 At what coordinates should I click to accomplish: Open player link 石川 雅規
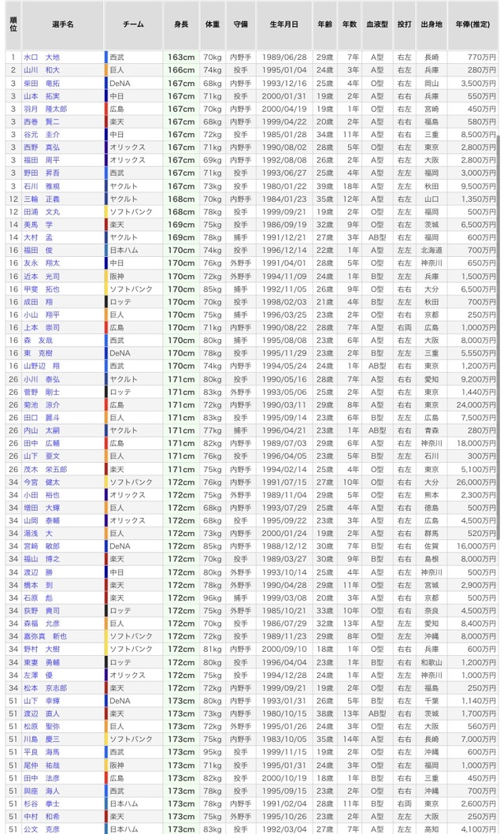(x=42, y=186)
